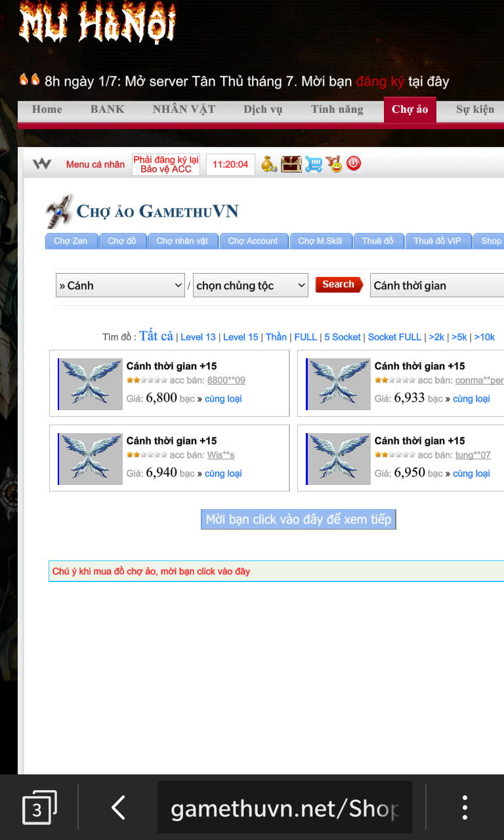Open wings thumbnail for 6,950 bạc listing
Screen dimensions: 504x840
[x=339, y=459]
